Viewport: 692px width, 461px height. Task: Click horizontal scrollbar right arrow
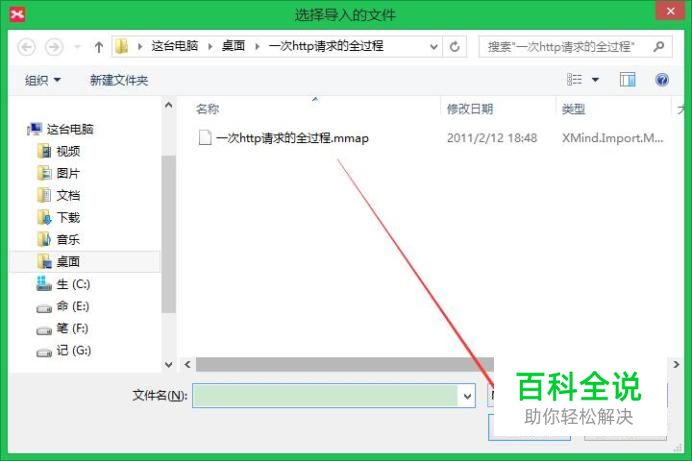click(676, 364)
